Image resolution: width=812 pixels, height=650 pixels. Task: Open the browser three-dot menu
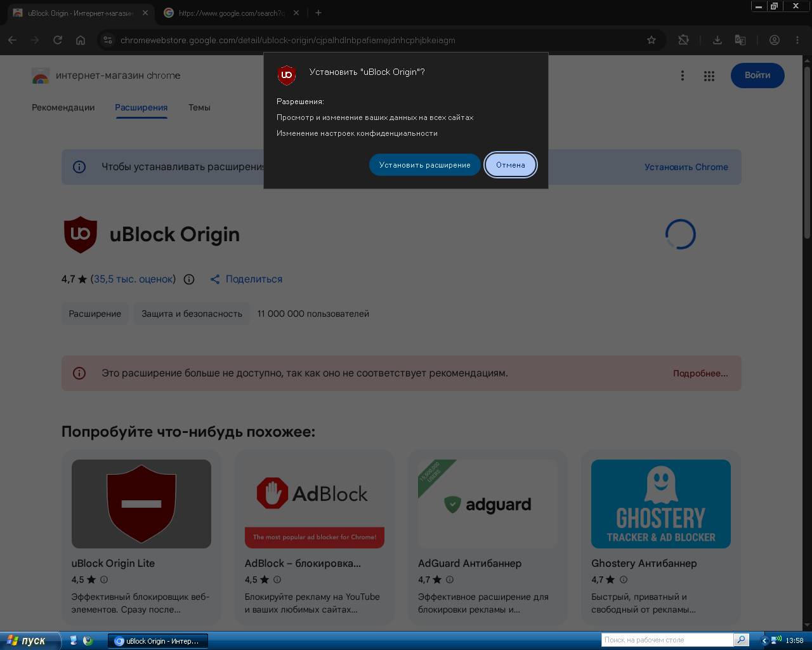click(x=797, y=40)
